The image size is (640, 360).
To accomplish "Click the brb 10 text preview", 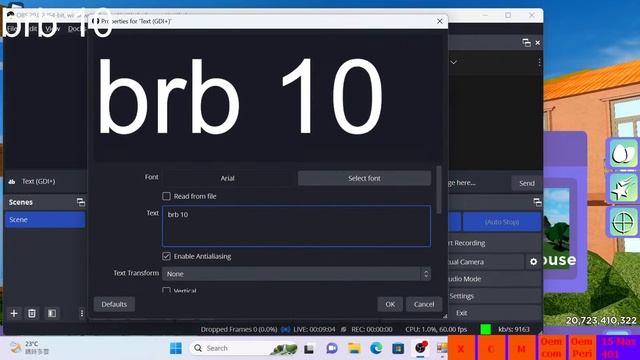I will pos(241,96).
